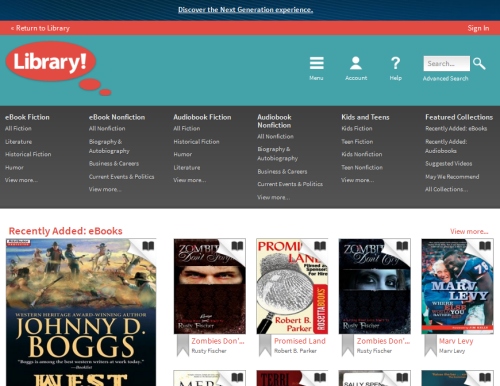Expand View more under Audiobook Nonfiction
Screen dimensions: 500x386
tap(273, 197)
